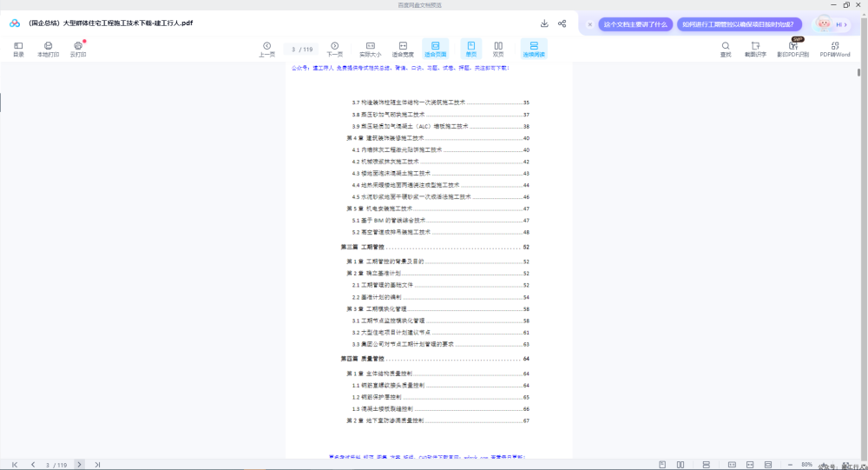Screen dimensions: 868x470
Task: Click TOC entry "第2章 地下室防渗漏质量控制"
Action: [x=437, y=420]
